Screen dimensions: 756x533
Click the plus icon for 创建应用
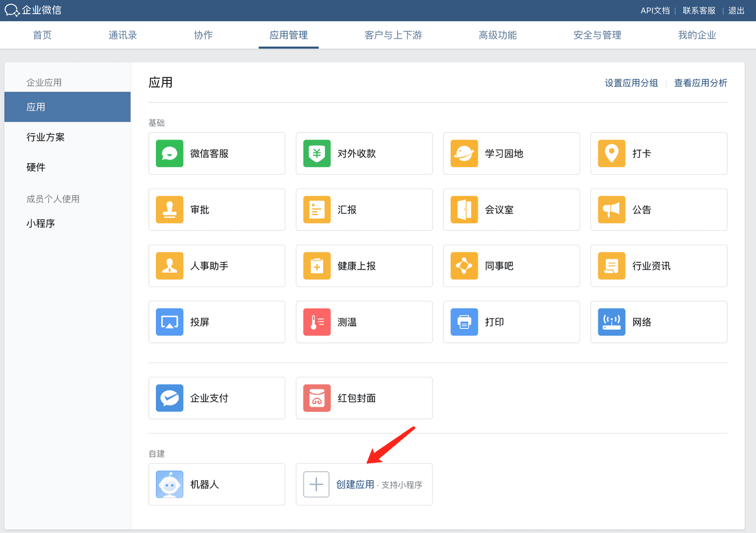317,485
